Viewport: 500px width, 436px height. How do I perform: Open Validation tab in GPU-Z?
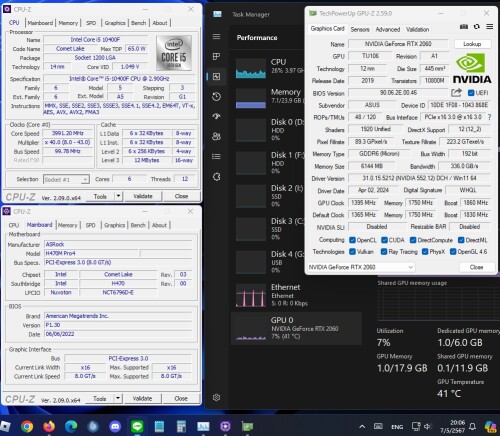click(417, 29)
